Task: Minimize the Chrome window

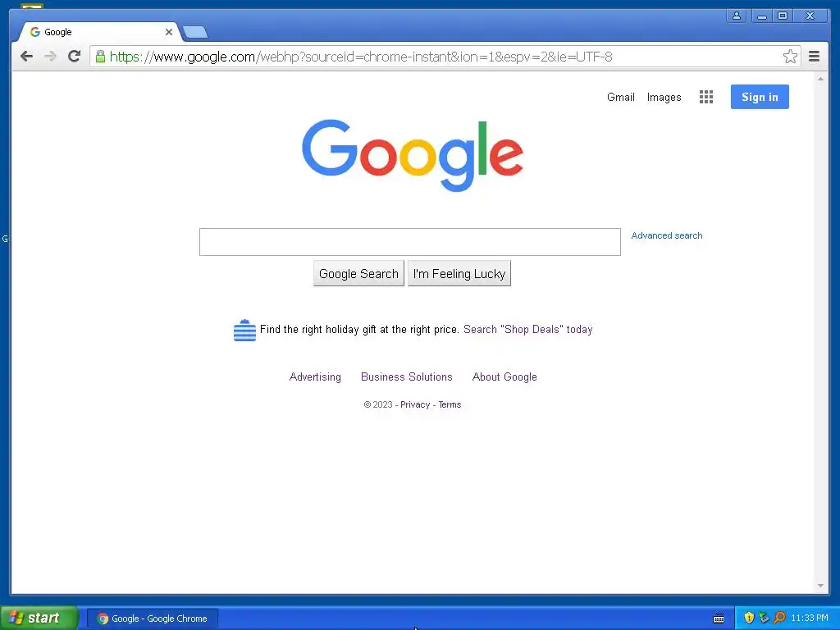Action: click(762, 16)
